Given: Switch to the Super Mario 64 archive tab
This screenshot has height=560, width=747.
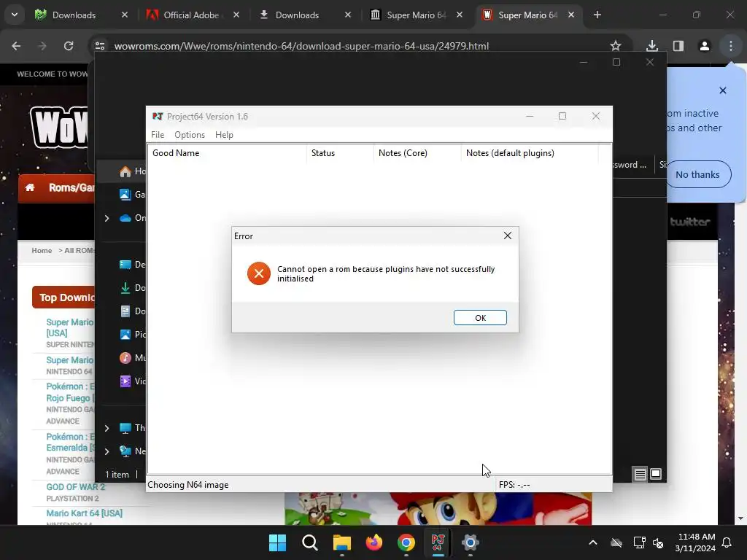Looking at the screenshot, I should click(x=415, y=15).
